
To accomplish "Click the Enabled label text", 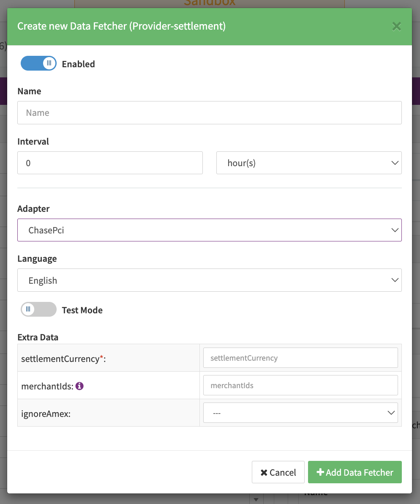I will pyautogui.click(x=78, y=64).
